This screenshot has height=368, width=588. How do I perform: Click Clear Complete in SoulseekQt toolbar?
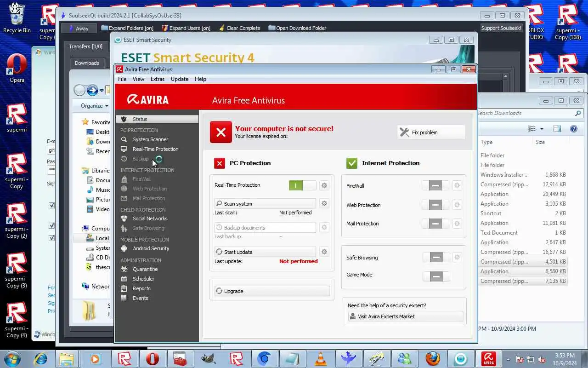[x=239, y=28]
